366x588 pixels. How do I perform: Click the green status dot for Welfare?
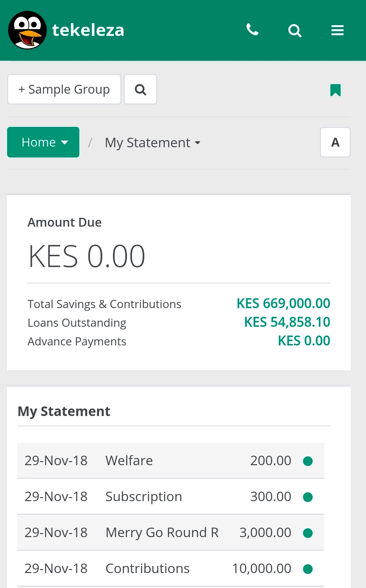click(308, 461)
